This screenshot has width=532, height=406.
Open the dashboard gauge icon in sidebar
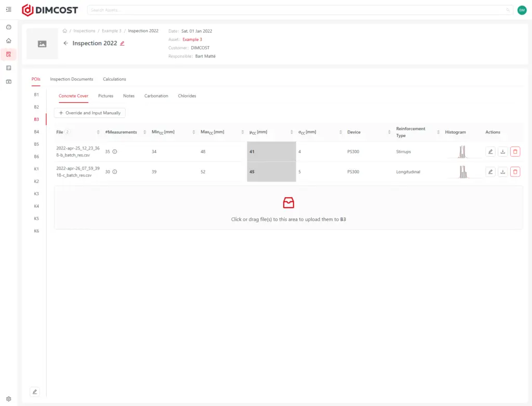(x=8, y=27)
